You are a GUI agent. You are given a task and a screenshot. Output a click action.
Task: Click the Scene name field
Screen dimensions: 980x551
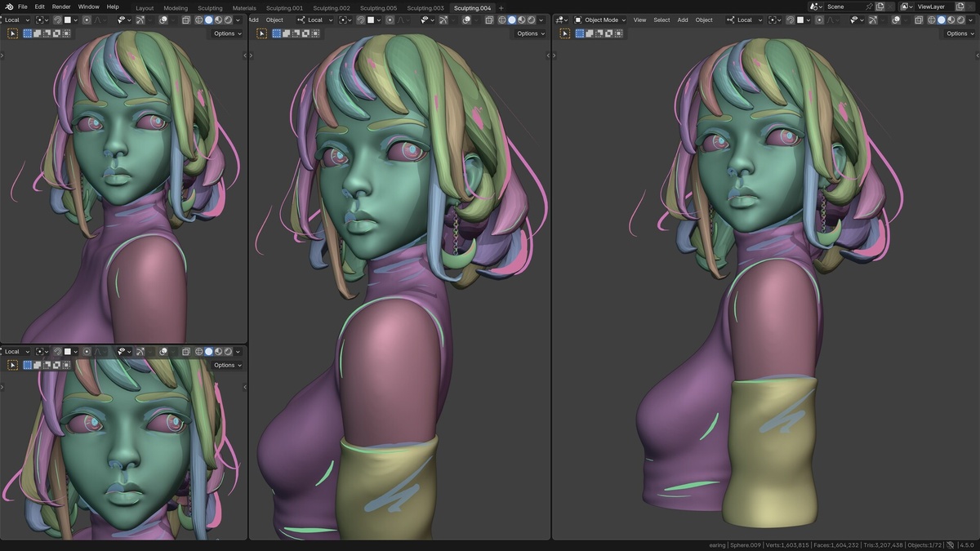click(x=844, y=7)
